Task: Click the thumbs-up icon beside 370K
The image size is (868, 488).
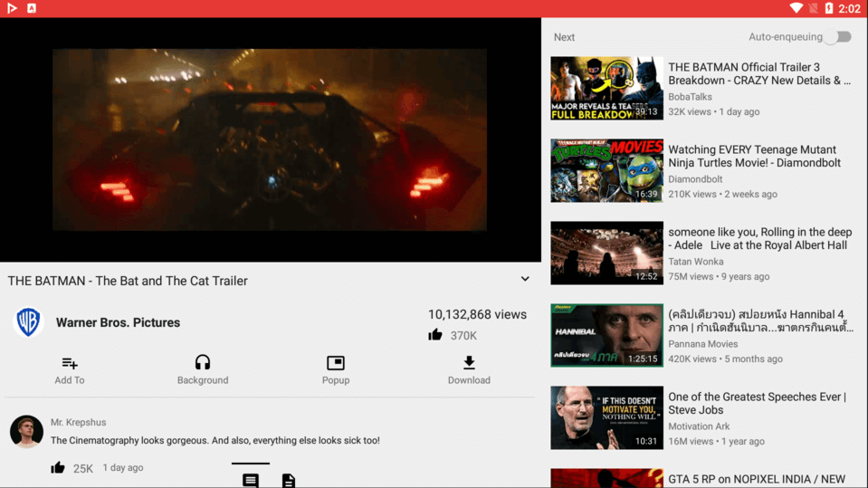Action: [435, 335]
